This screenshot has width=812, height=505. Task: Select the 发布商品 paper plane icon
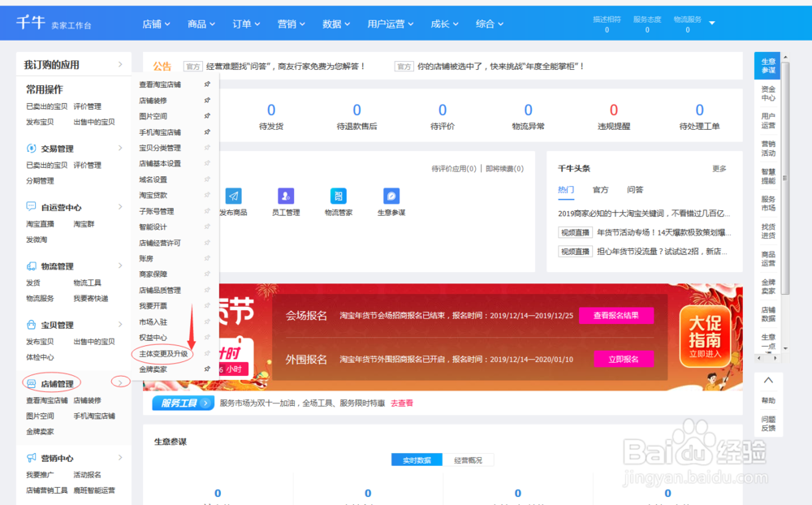[x=235, y=196]
